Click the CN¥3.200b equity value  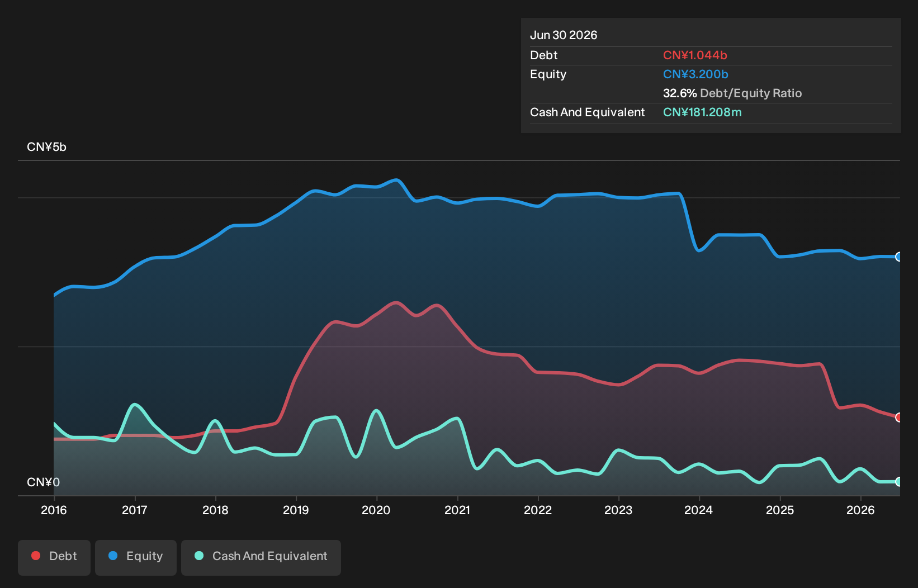click(695, 74)
